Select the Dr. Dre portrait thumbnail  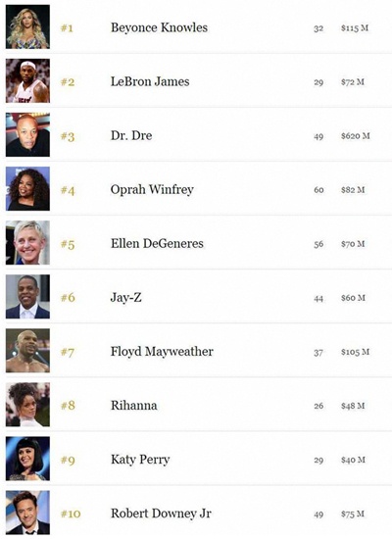27,135
